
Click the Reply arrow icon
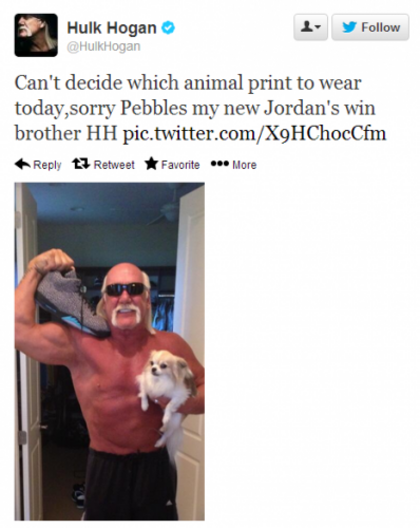(x=23, y=164)
